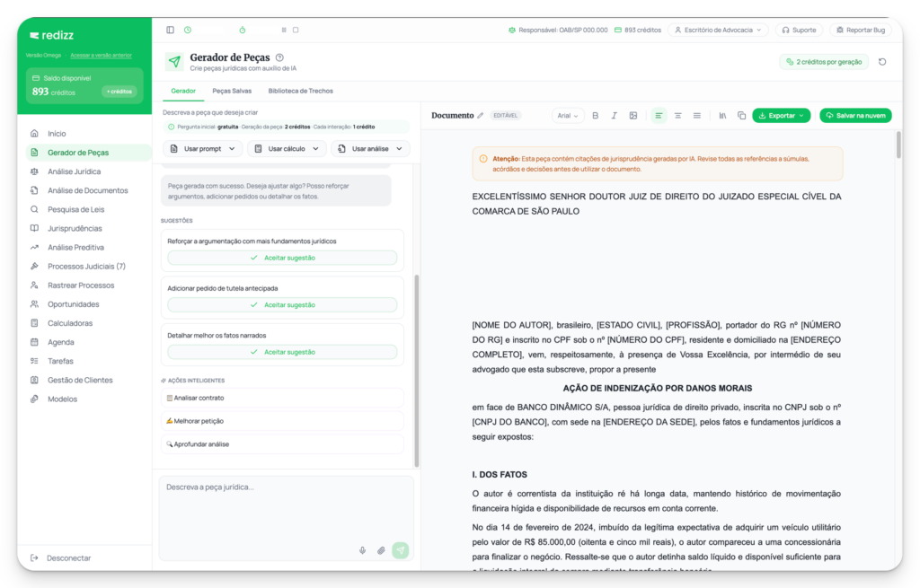Click the paperclip attachment icon

tap(381, 550)
